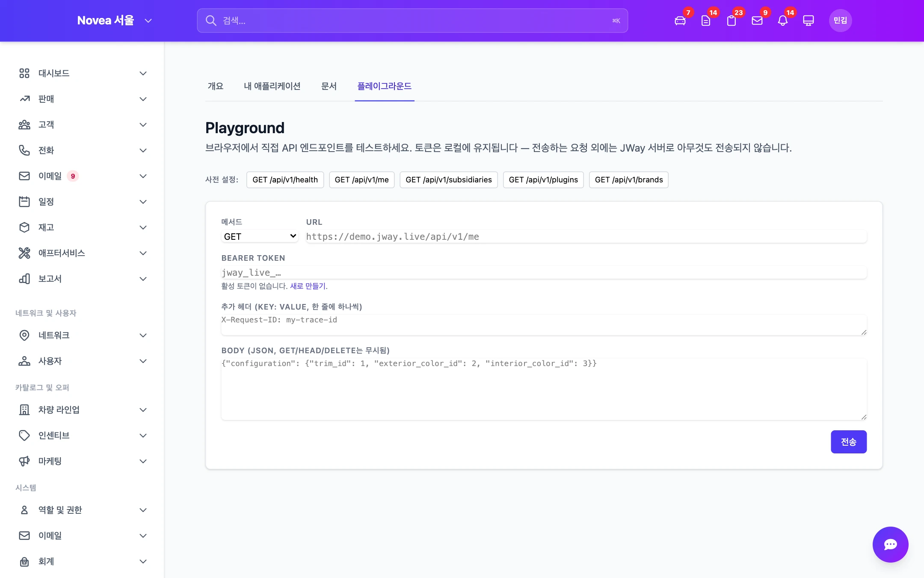Select the 플레이그라운드 tab

[x=384, y=86]
